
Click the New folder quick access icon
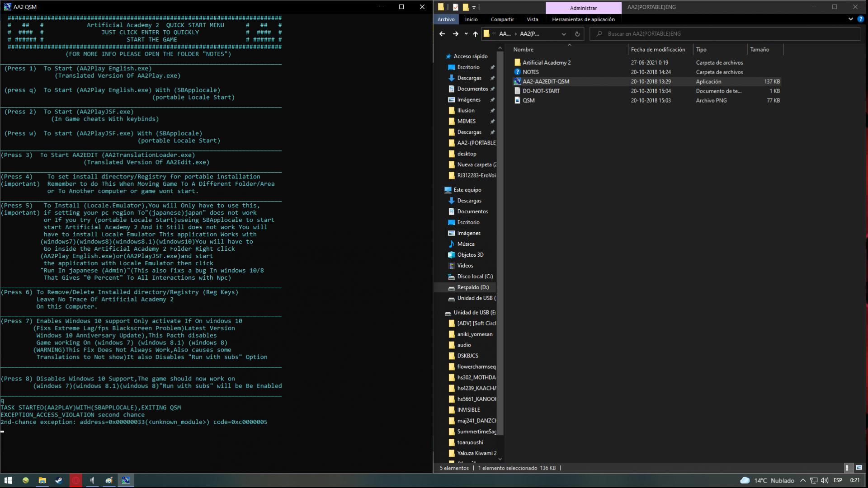point(465,7)
